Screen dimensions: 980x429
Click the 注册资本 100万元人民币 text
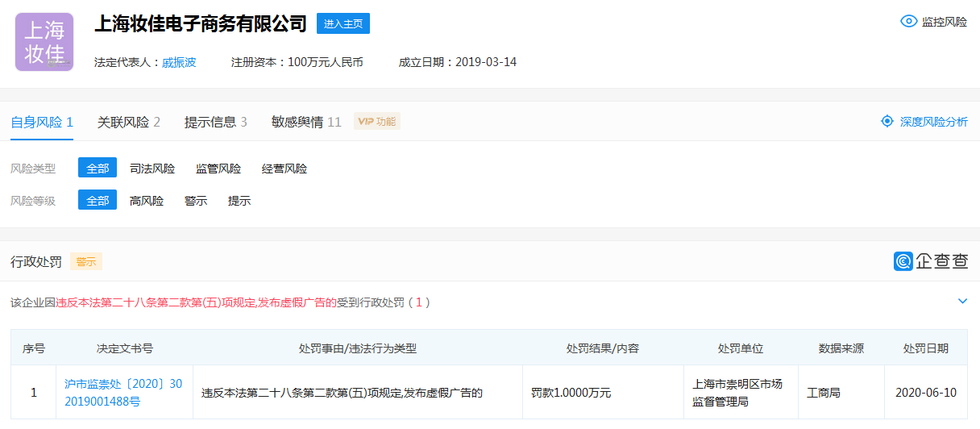click(297, 62)
